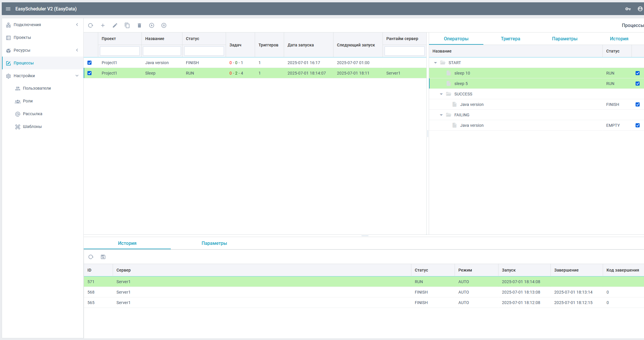The image size is (644, 340).
Task: Run the selected process
Action: coord(152,25)
